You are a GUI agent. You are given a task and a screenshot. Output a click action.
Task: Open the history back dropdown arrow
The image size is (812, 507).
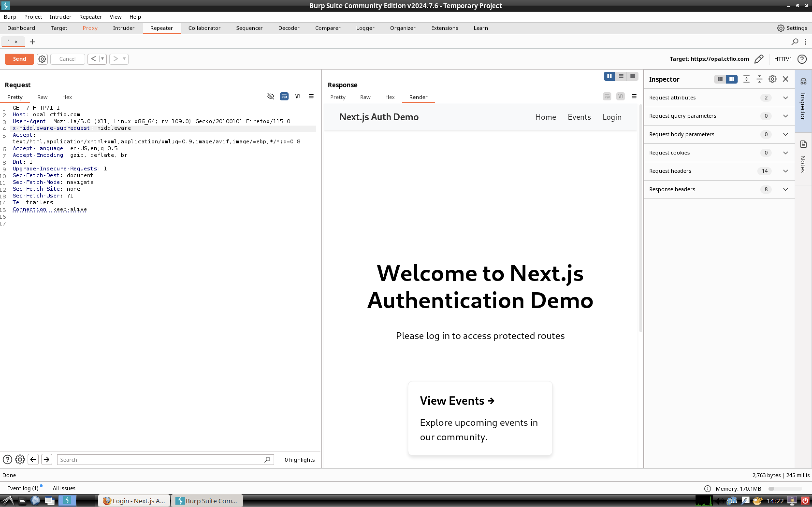click(x=102, y=59)
